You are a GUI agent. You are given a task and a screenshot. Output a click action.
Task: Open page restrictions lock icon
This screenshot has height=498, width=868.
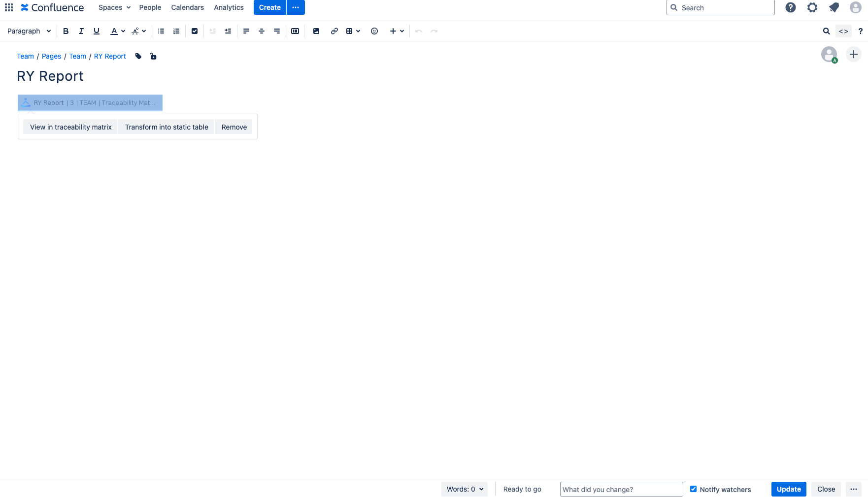(x=153, y=56)
